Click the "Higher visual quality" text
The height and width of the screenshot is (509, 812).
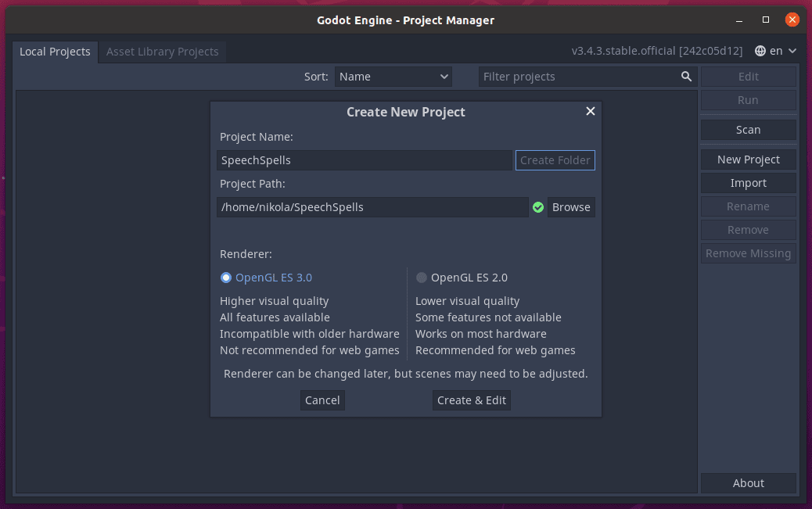tap(274, 301)
